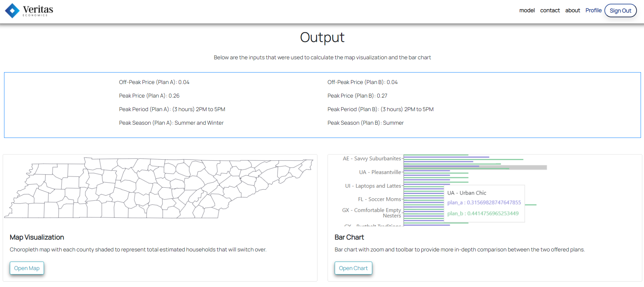Click the plan_a tooltip value
The image size is (644, 287).
tap(484, 202)
